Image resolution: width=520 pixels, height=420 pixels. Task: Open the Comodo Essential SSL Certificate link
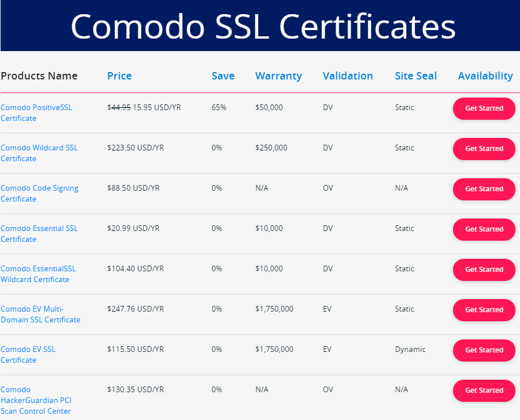pos(39,234)
